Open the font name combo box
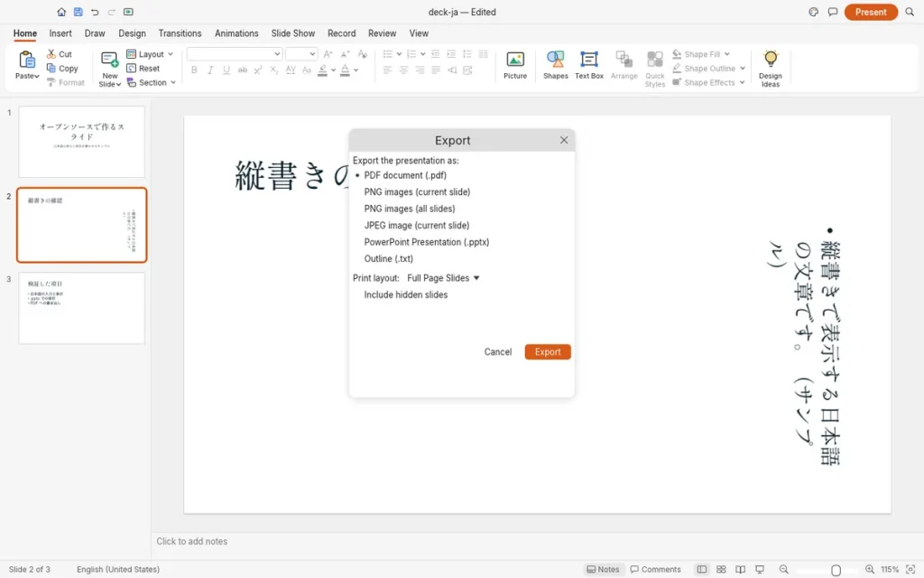This screenshot has height=578, width=924. point(234,53)
